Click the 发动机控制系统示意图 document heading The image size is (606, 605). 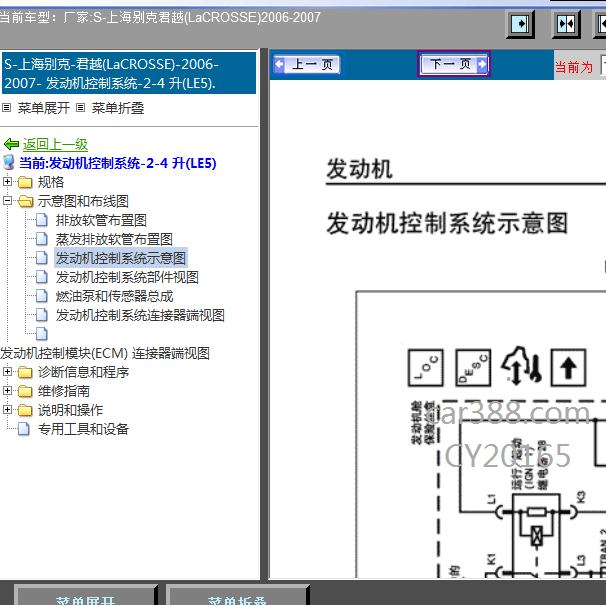pos(447,223)
